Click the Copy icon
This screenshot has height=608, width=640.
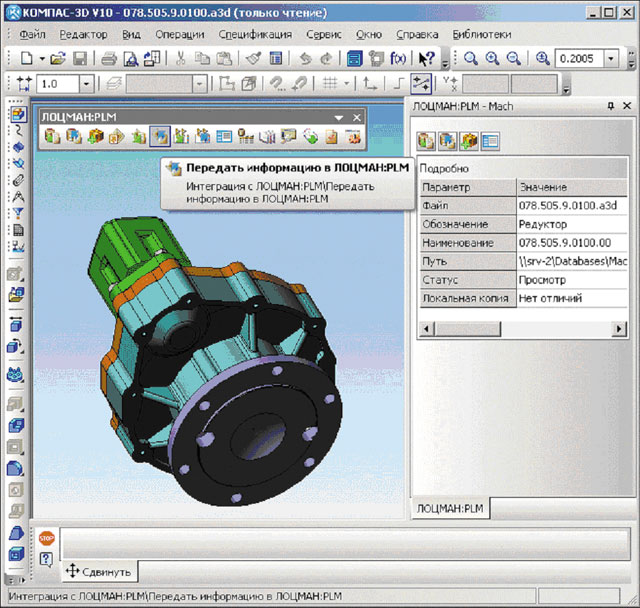(202, 58)
